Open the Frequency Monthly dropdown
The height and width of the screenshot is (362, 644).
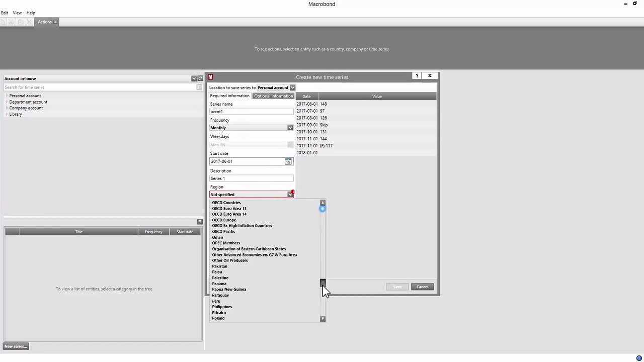(x=290, y=128)
